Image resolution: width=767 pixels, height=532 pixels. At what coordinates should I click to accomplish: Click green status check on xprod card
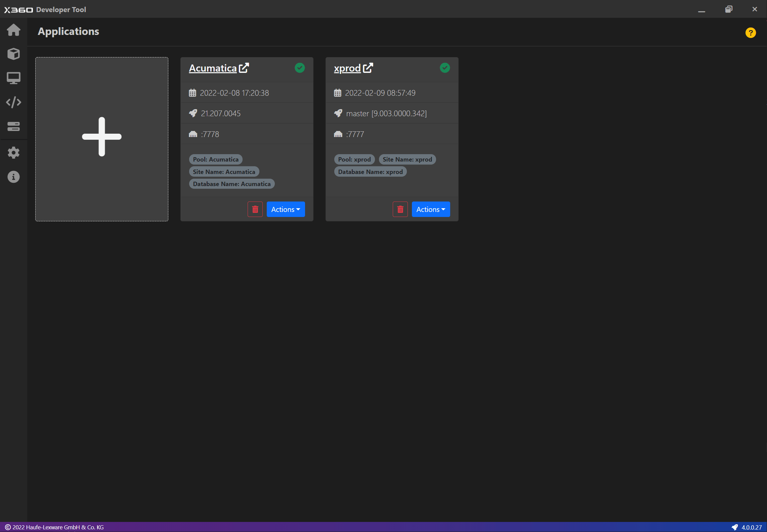coord(445,68)
